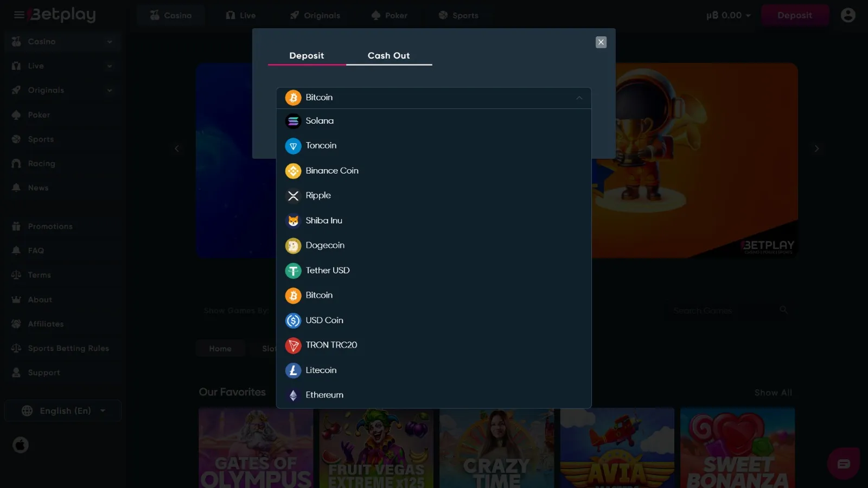Expand the balance dropdown in header
The height and width of the screenshot is (488, 868).
pos(729,15)
